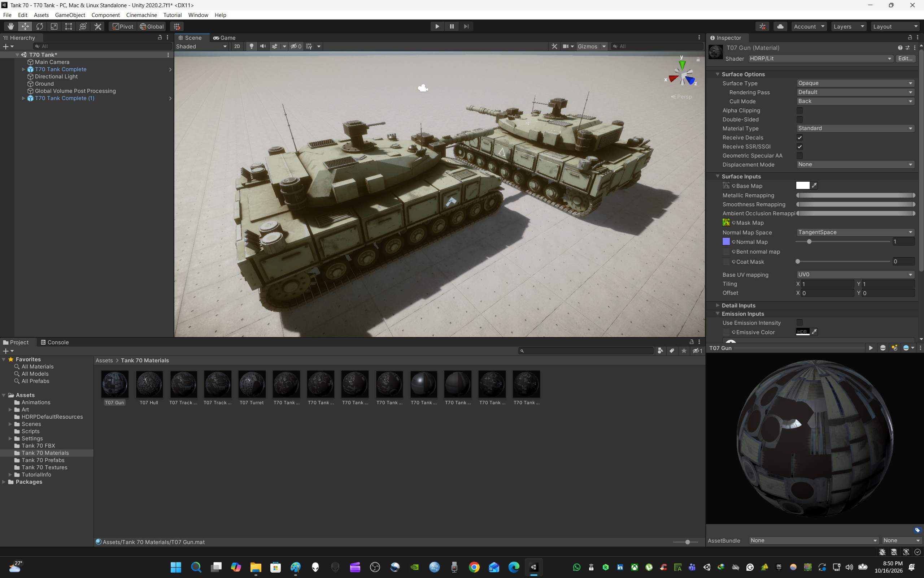This screenshot has height=578, width=924.
Task: Open Surface Type dropdown
Action: tap(855, 83)
